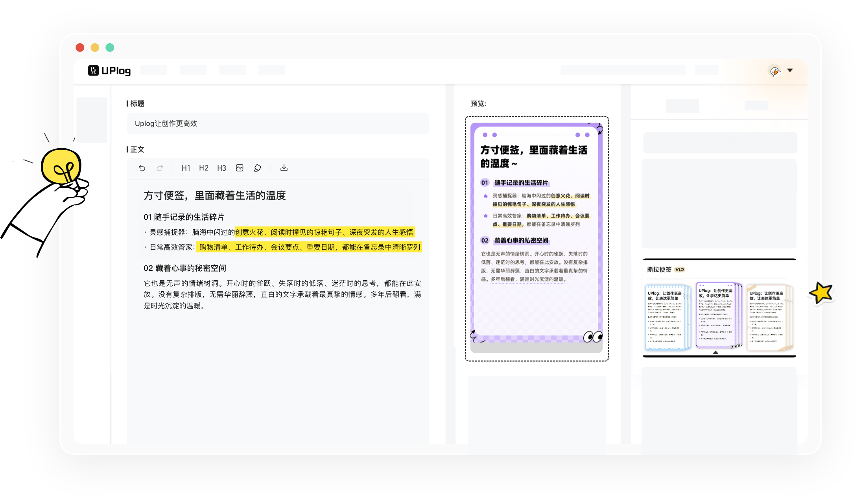
Task: Select the beige taped template thumbnail
Action: tap(769, 318)
